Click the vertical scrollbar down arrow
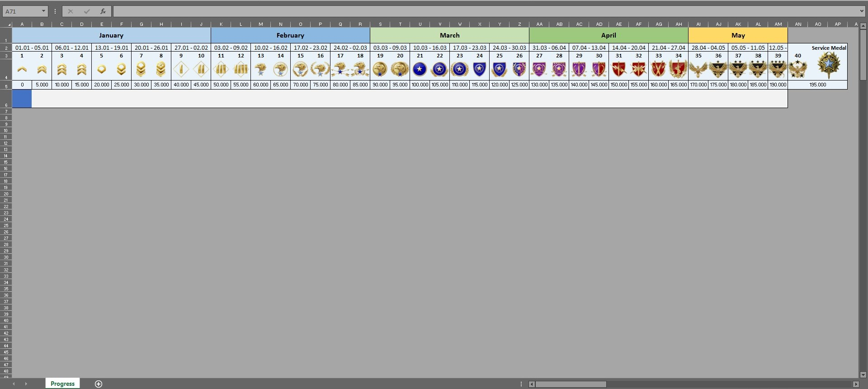Screen dimensions: 868x389 point(863,375)
